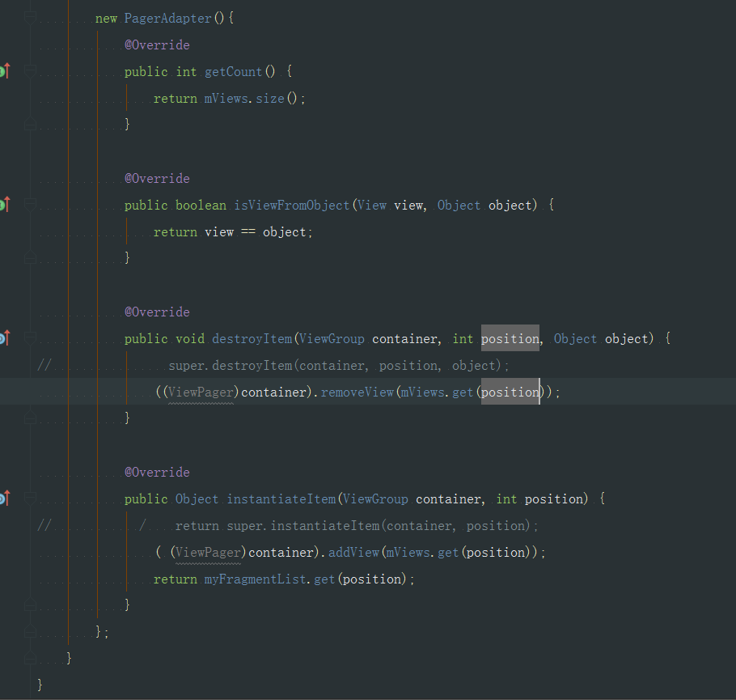Collapse the destroyItem method fold marker

[x=30, y=337]
